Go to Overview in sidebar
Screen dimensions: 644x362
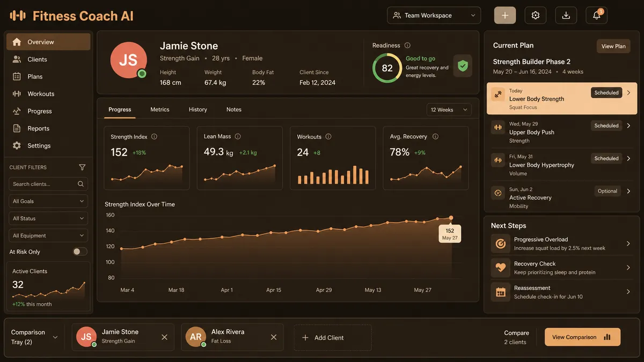48,42
